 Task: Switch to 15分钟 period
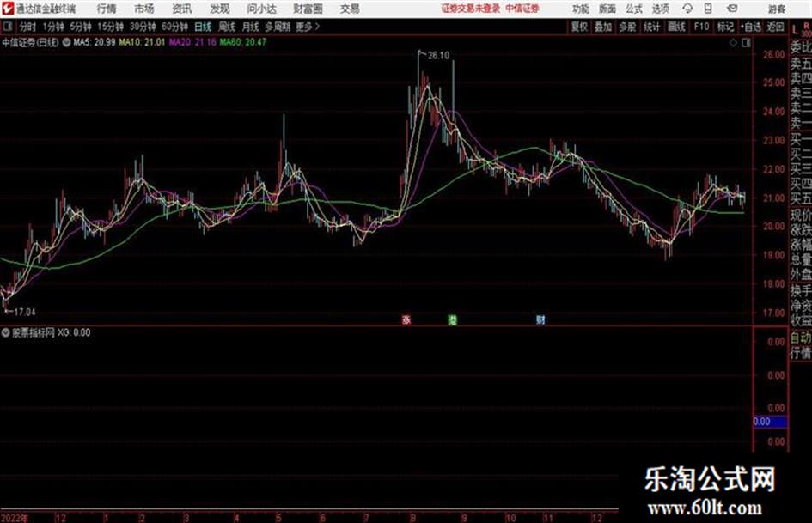pyautogui.click(x=110, y=27)
